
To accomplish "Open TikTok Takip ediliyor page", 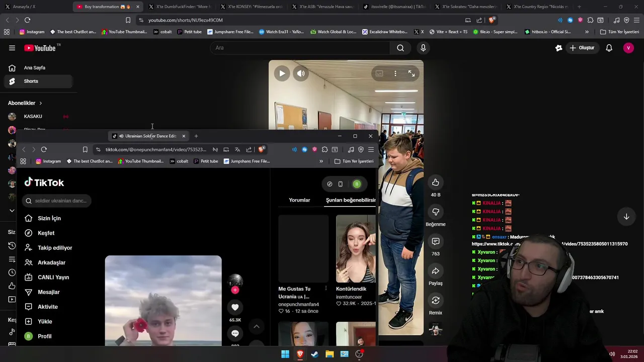I will point(55,248).
